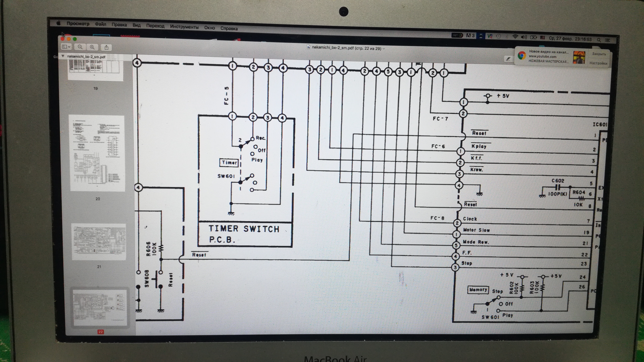Open the document title dropdown chevron
644x362 pixels.
point(384,49)
